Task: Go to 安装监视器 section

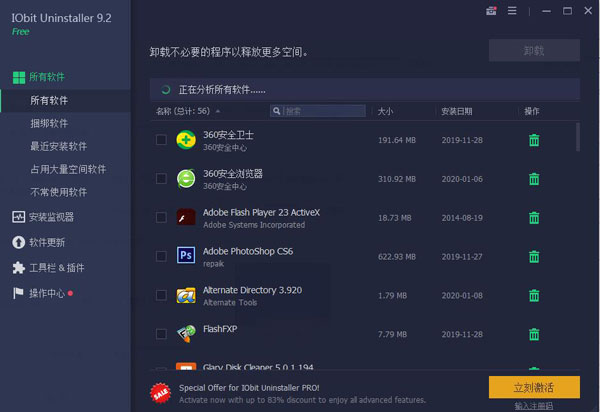Action: pos(51,217)
